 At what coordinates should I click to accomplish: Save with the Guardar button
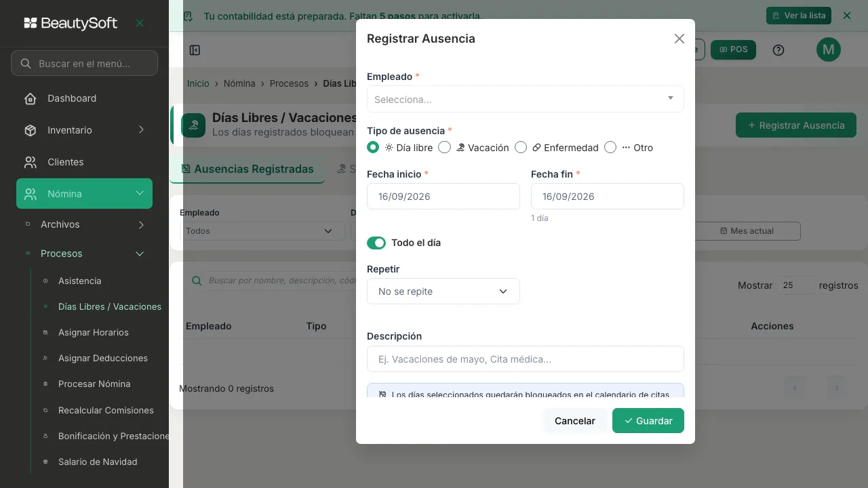coord(648,421)
